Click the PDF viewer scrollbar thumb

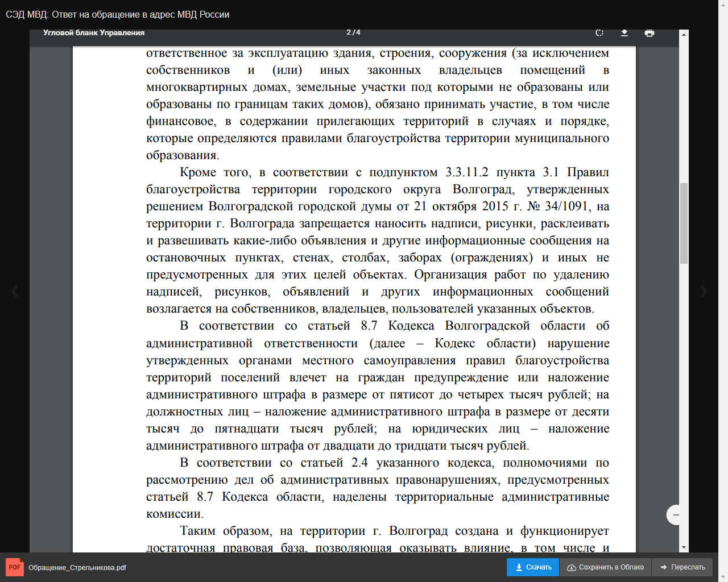[x=684, y=223]
